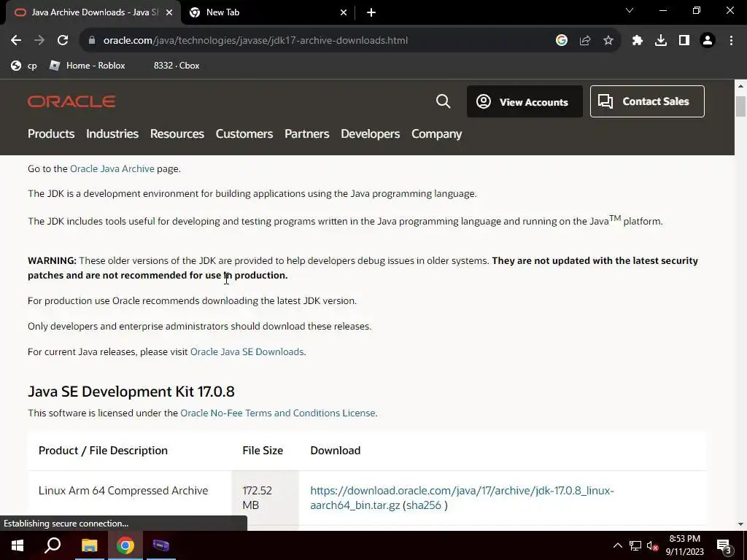The height and width of the screenshot is (560, 747).
Task: Open the cp bookmark
Action: (x=24, y=66)
